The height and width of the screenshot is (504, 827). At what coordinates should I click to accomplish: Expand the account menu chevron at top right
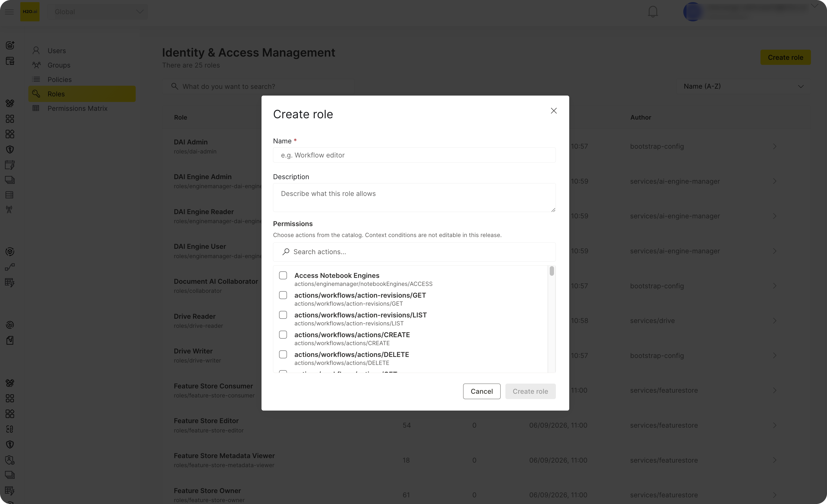[x=814, y=6]
